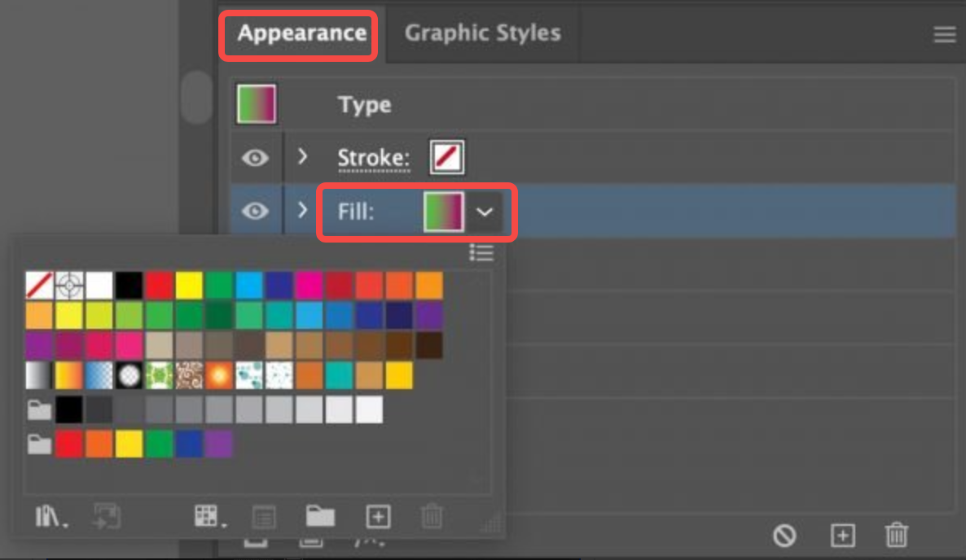The height and width of the screenshot is (560, 966).
Task: Open the Appearance panel menu
Action: click(x=944, y=34)
